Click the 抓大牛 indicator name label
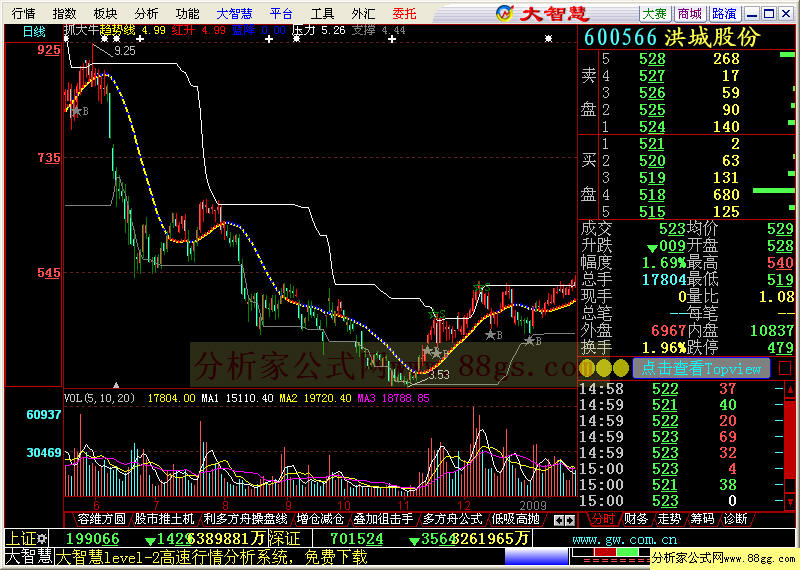The height and width of the screenshot is (570, 800). 81,30
